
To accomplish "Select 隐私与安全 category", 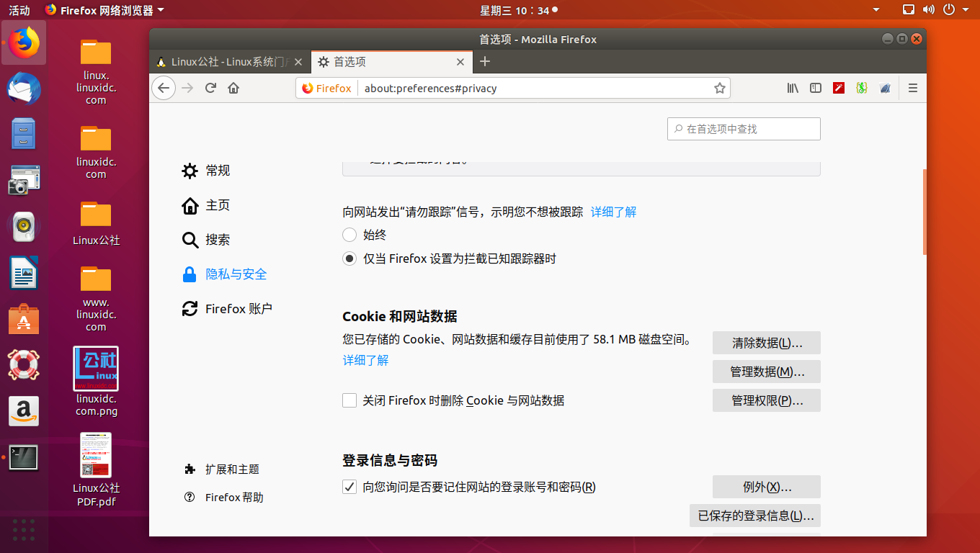I will click(x=224, y=274).
